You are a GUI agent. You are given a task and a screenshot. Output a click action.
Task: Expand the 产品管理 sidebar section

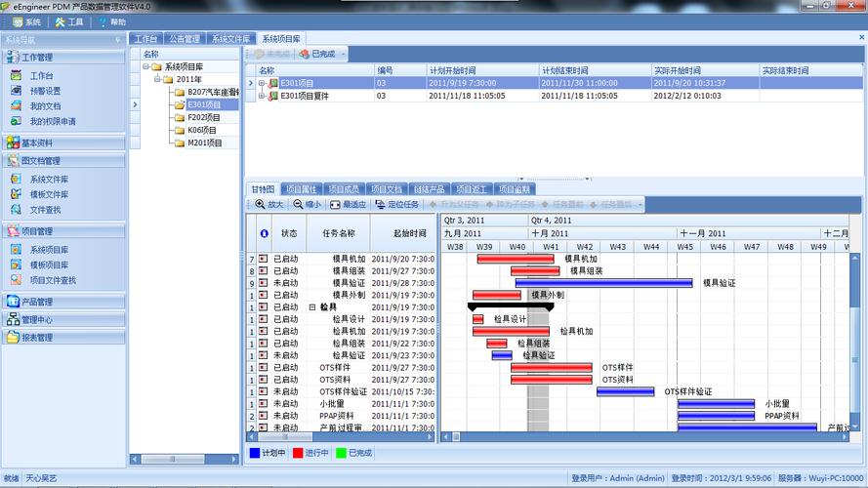pyautogui.click(x=37, y=303)
